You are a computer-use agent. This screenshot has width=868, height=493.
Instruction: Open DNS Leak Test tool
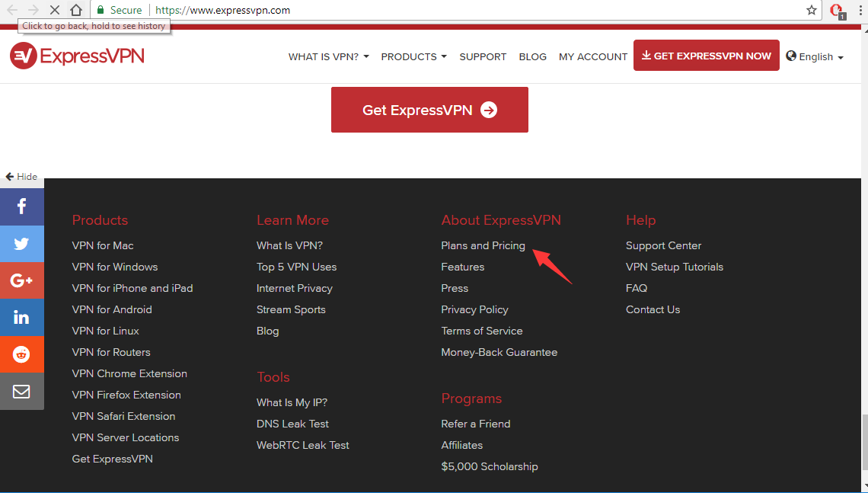pos(292,424)
